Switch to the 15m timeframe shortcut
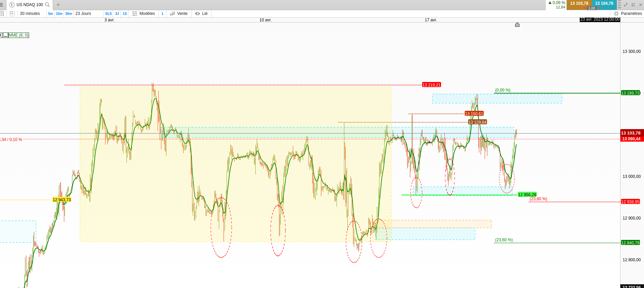The height and width of the screenshot is (288, 644). pos(59,14)
